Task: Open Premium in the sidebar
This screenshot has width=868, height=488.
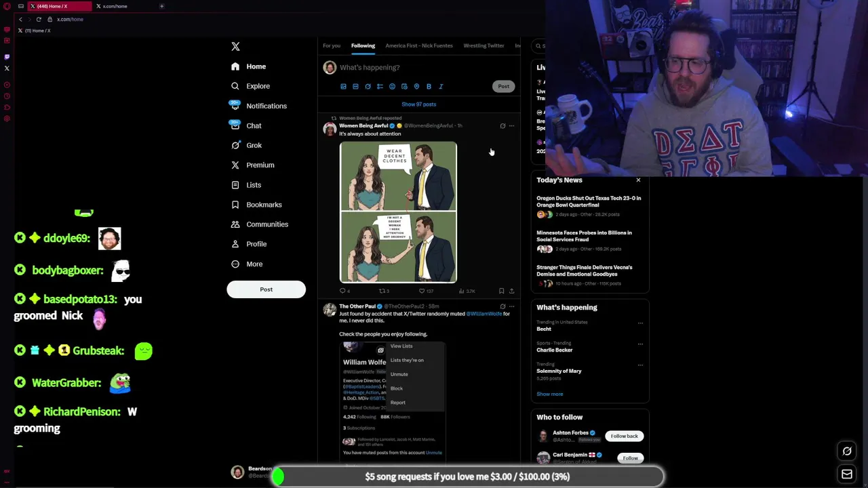Action: (252, 165)
